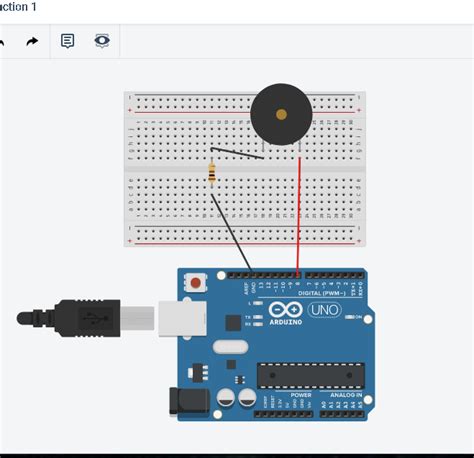Click the ANALOG IN label on Arduino

click(x=346, y=395)
